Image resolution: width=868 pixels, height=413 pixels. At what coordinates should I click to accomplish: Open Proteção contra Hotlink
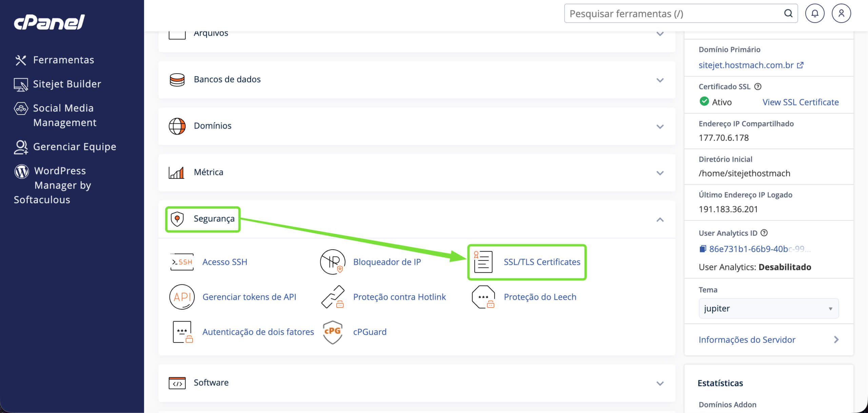click(399, 297)
